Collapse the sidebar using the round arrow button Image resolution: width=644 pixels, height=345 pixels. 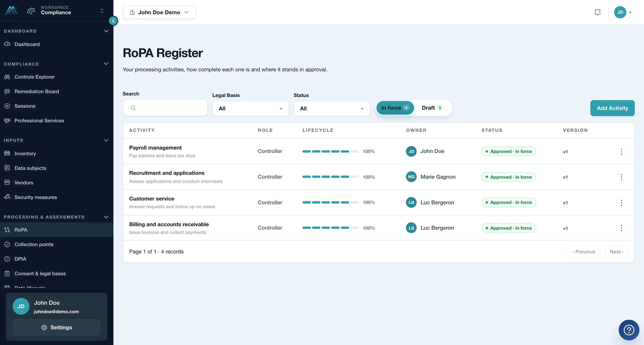113,21
